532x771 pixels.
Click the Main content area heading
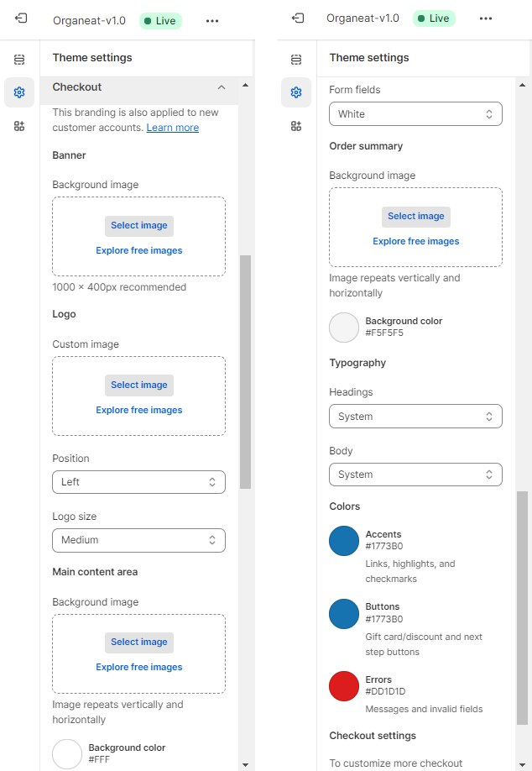coord(95,572)
